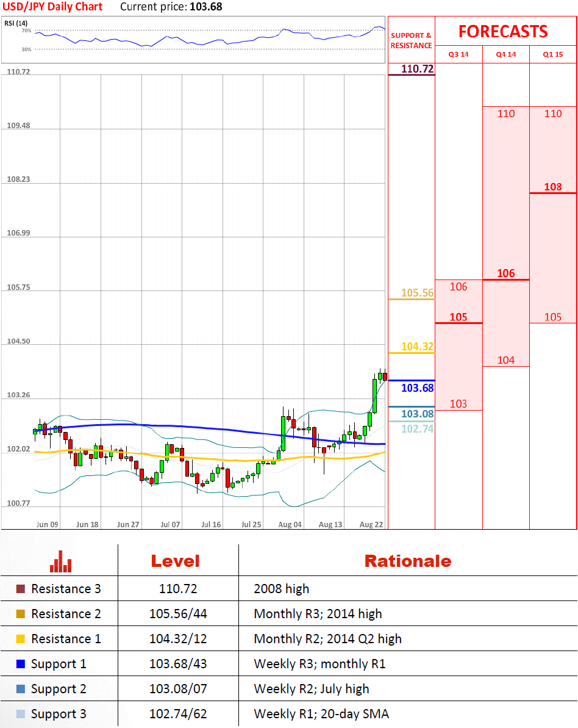Click the 103 forecast low in Q3 14
This screenshot has height=728, width=578.
458,404
